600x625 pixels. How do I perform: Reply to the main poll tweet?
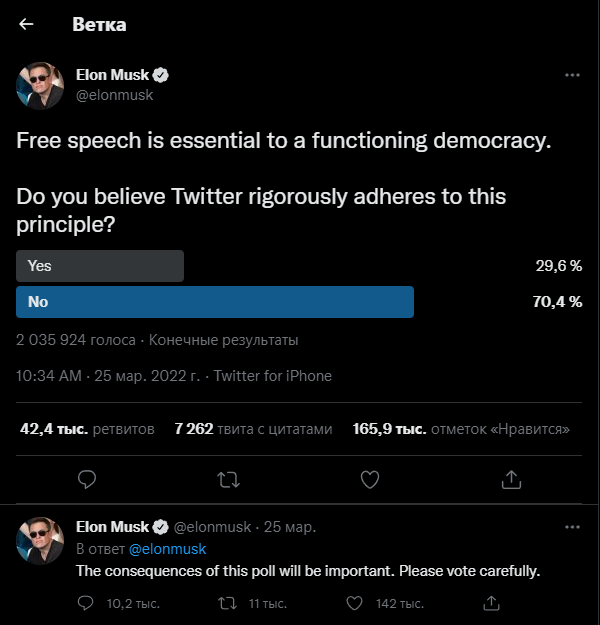[x=87, y=479]
